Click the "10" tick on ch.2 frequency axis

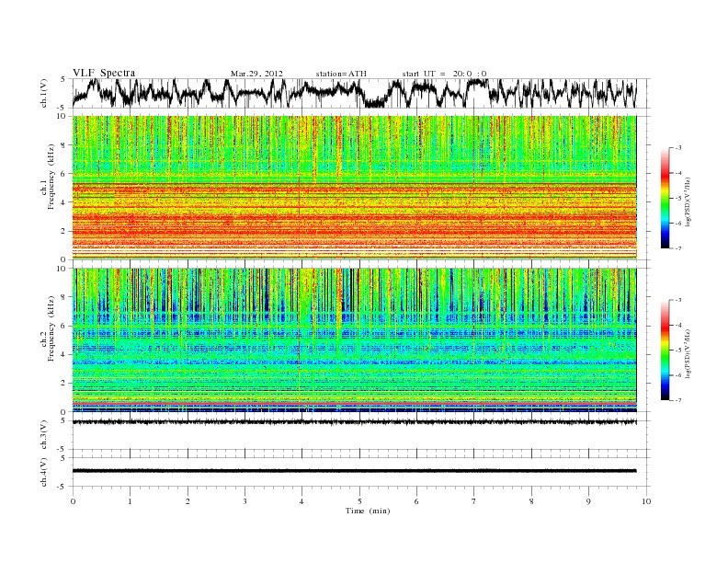tap(62, 269)
